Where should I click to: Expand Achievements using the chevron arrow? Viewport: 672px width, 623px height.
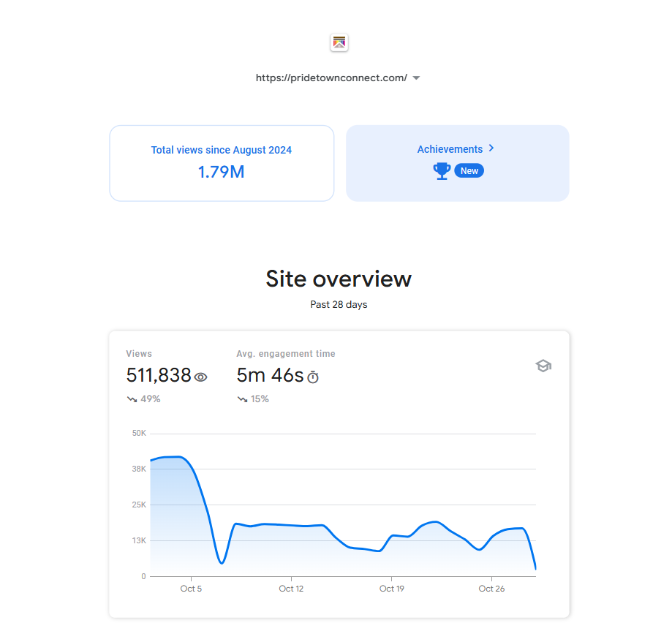pyautogui.click(x=491, y=148)
